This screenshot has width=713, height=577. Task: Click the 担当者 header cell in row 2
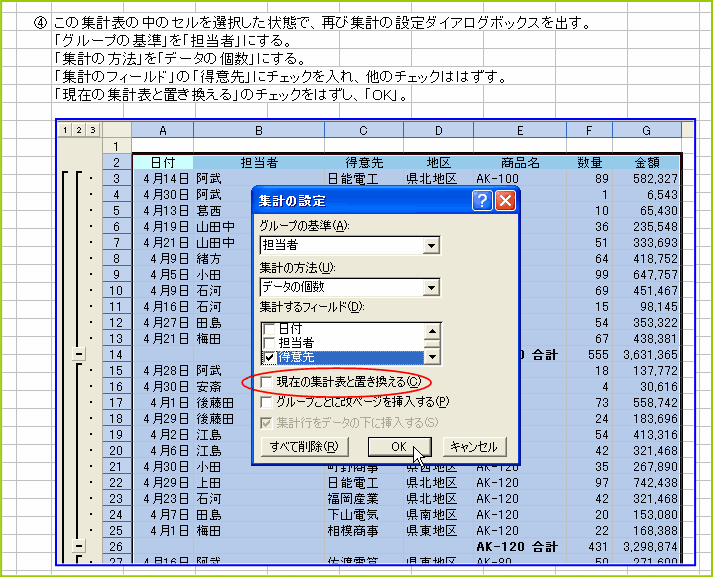[x=259, y=162]
